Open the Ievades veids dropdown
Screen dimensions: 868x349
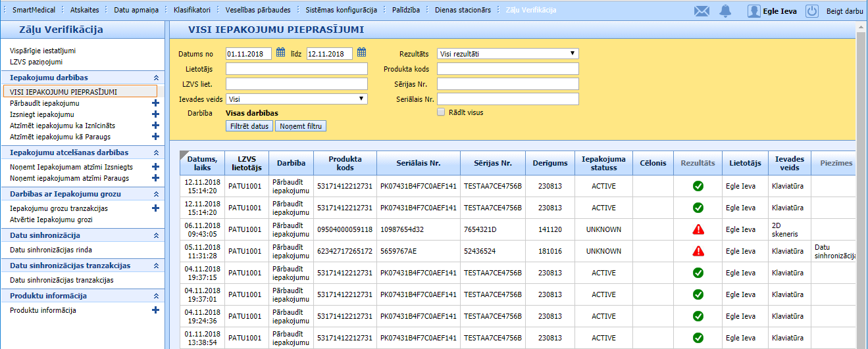296,99
